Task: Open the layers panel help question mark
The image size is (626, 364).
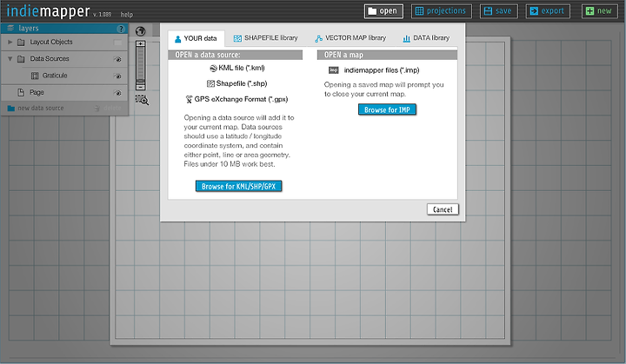Action: click(x=121, y=29)
